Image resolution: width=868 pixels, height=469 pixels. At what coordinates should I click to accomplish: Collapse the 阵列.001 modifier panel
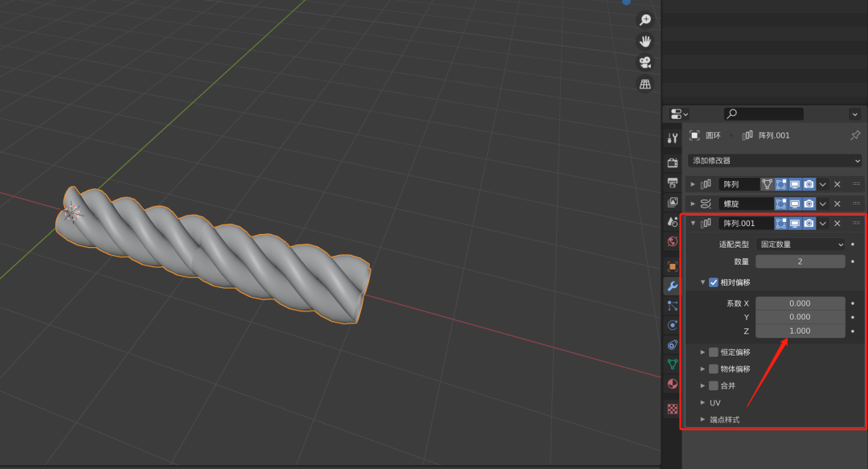click(693, 223)
